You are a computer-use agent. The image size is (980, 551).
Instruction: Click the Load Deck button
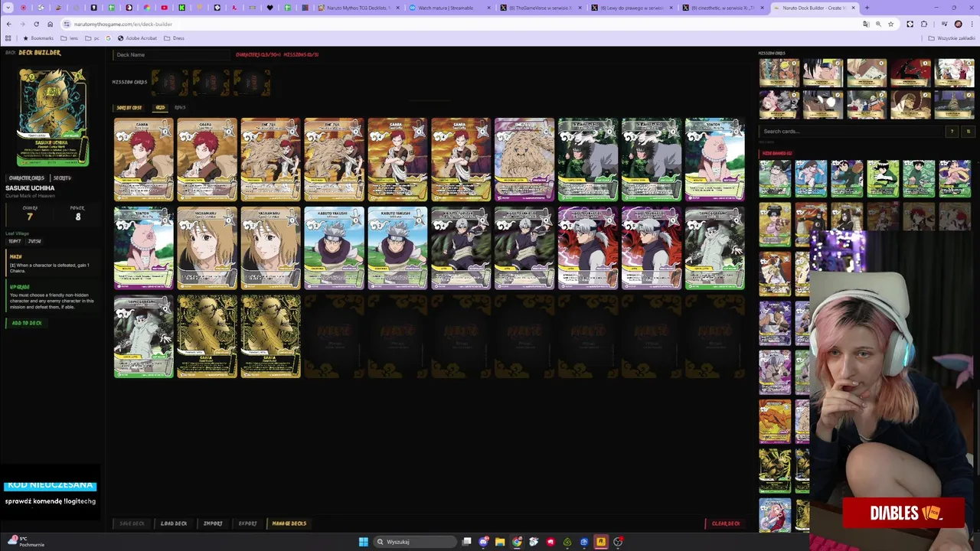pyautogui.click(x=173, y=523)
